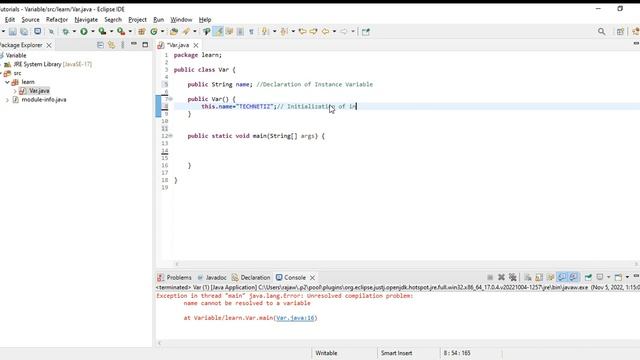Click the toolbar search magnifier icon
This screenshot has height=360, width=640.
(602, 31)
